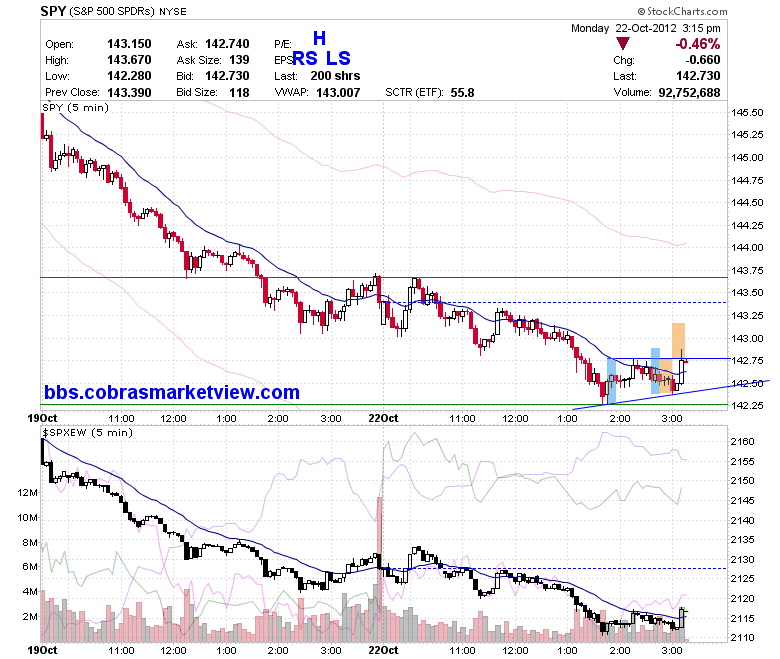780x659 pixels.
Task: Open the bbs.cobrasmarketview.com watermark link
Action: point(172,392)
